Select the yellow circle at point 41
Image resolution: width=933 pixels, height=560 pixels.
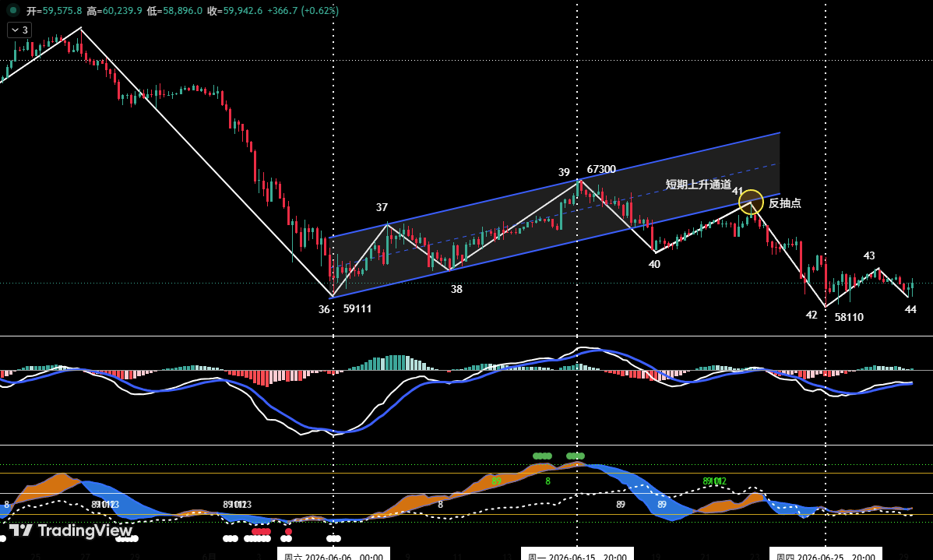pyautogui.click(x=751, y=202)
